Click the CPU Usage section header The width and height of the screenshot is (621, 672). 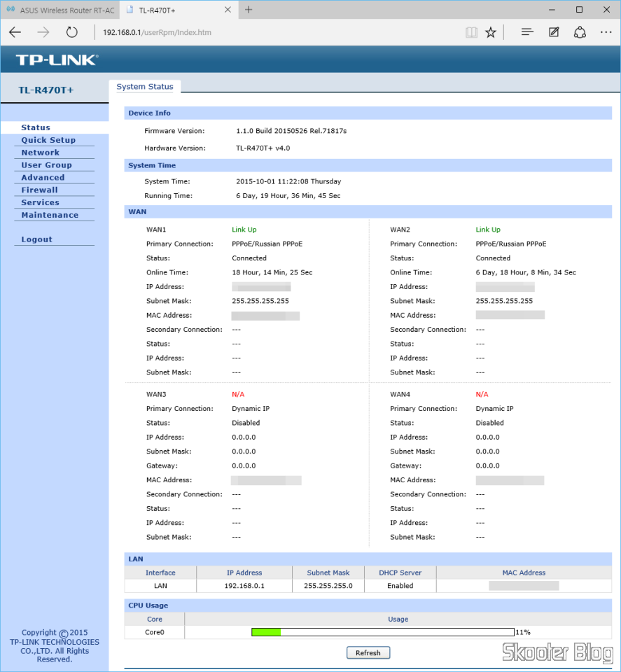(x=368, y=605)
